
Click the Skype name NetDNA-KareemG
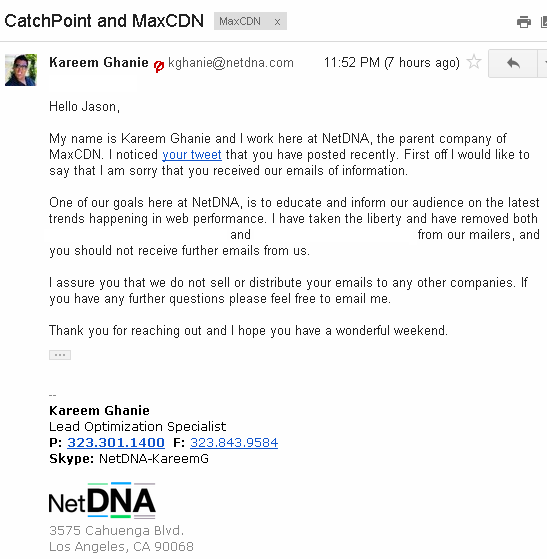[x=154, y=458]
